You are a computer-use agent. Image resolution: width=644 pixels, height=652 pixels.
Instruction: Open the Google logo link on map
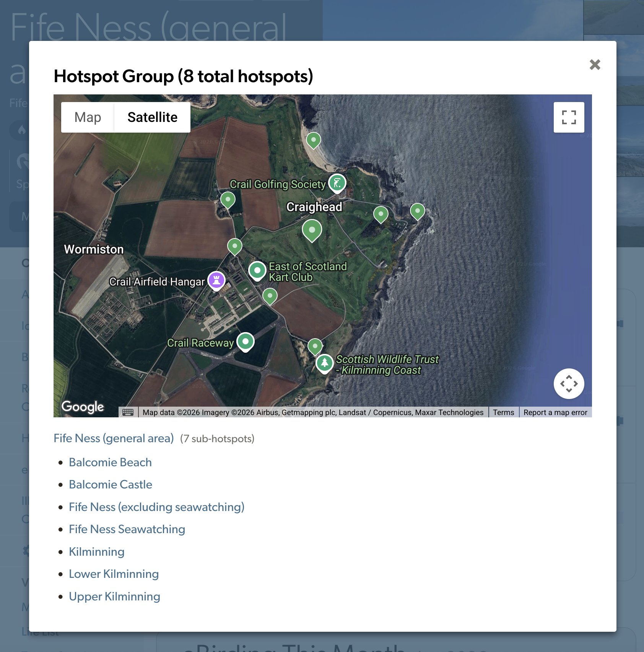83,407
